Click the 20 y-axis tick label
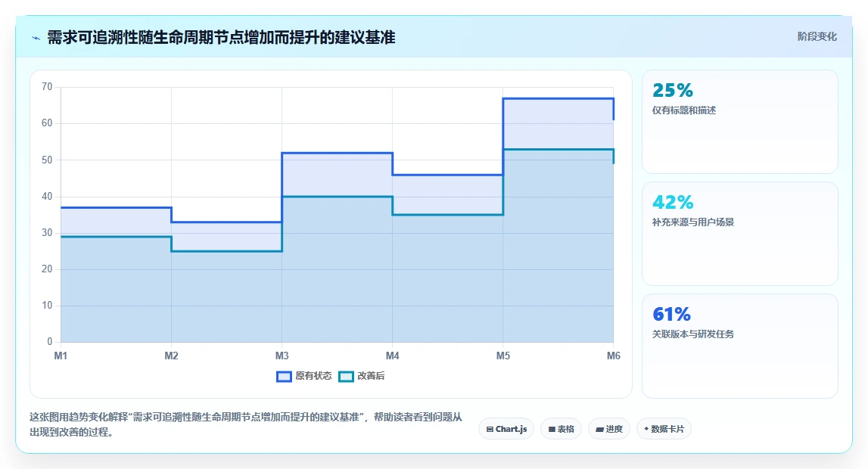 (x=47, y=269)
